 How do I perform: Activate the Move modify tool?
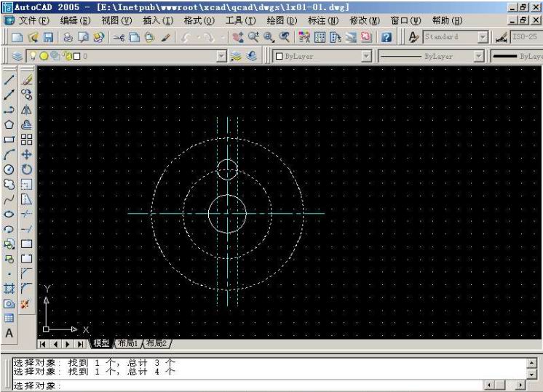27,154
